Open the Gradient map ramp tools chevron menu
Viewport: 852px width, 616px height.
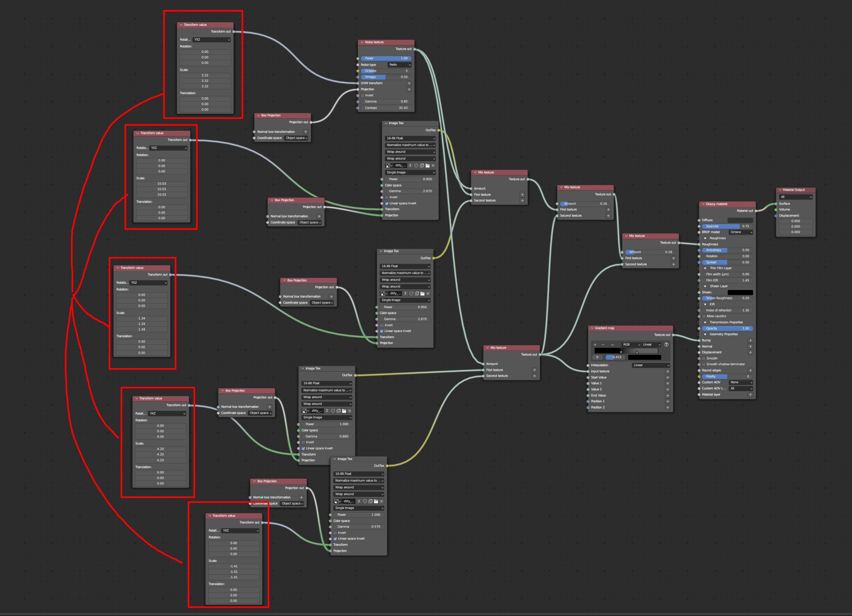pyautogui.click(x=612, y=345)
